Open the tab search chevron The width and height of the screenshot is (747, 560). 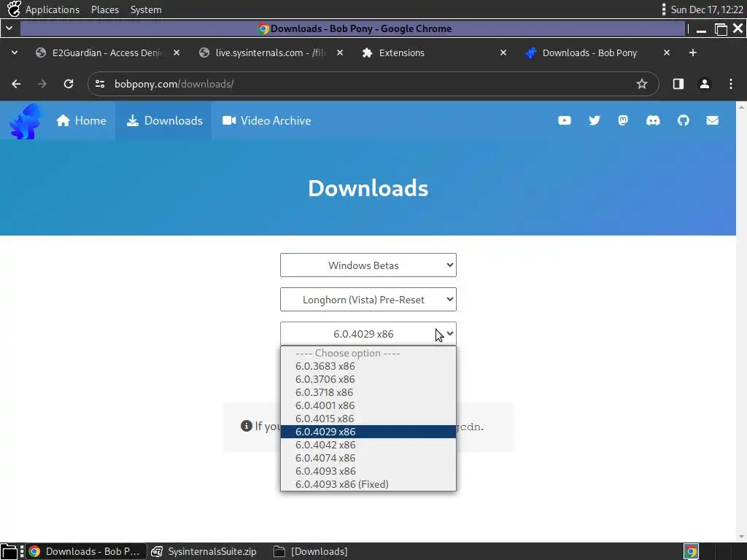(15, 52)
